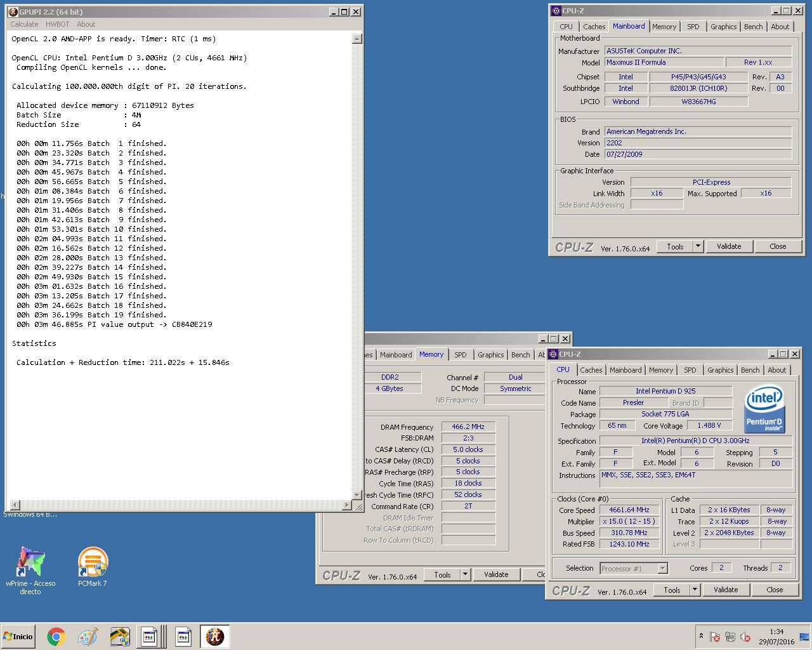The height and width of the screenshot is (650, 812).
Task: Select SPD tab in Mainboard CPU-Z window
Action: (693, 27)
